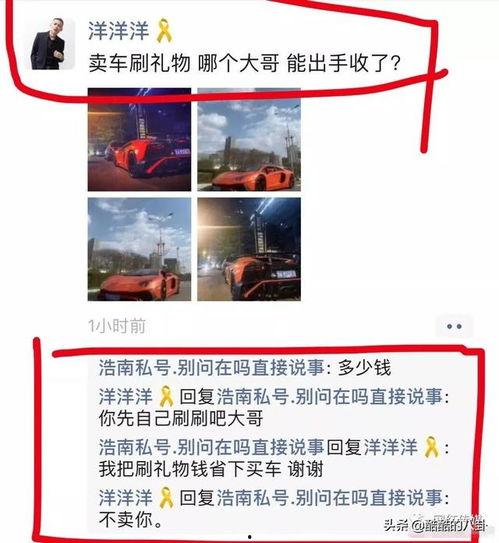Open the bottom-left daytime car photo
Viewport: 499px width, 543px height.
[139, 249]
